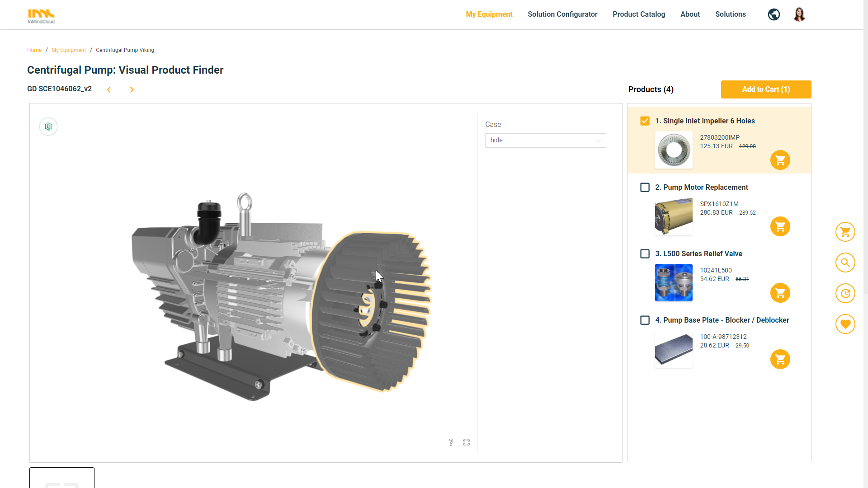Click Add to Cart (1) button

click(765, 89)
